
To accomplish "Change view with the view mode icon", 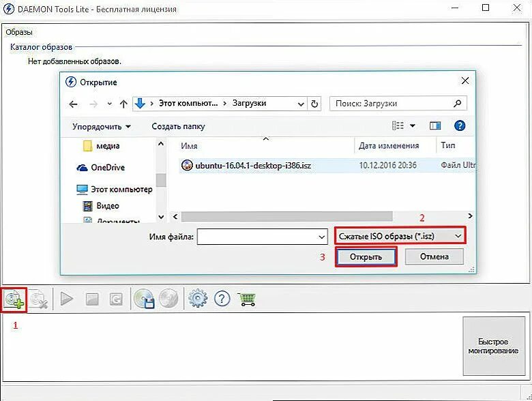I will (398, 125).
